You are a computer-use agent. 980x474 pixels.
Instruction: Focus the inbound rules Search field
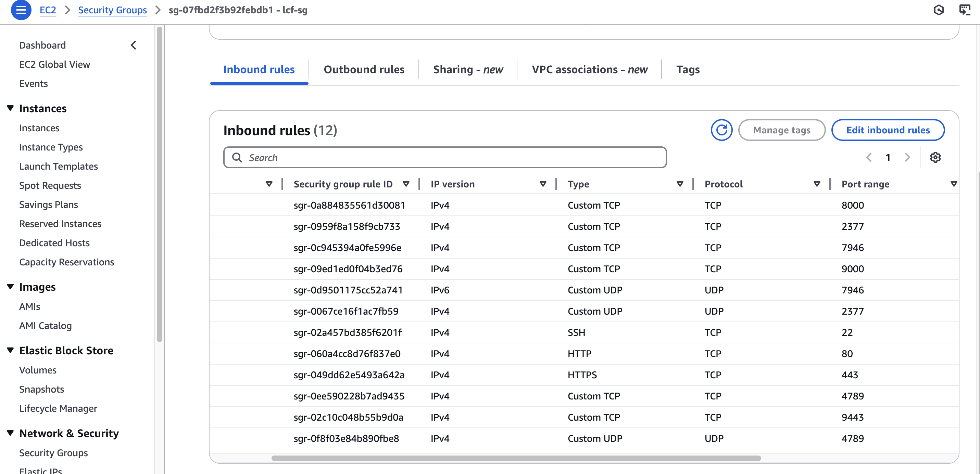444,157
